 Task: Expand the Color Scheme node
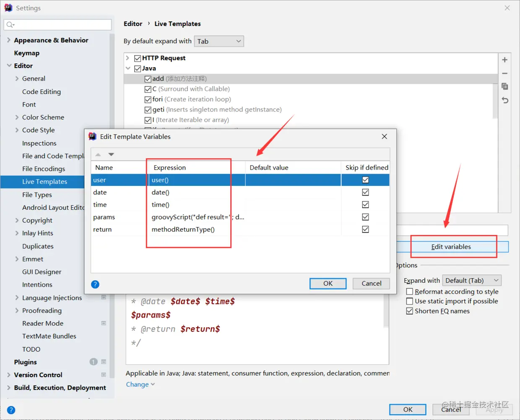(x=17, y=117)
